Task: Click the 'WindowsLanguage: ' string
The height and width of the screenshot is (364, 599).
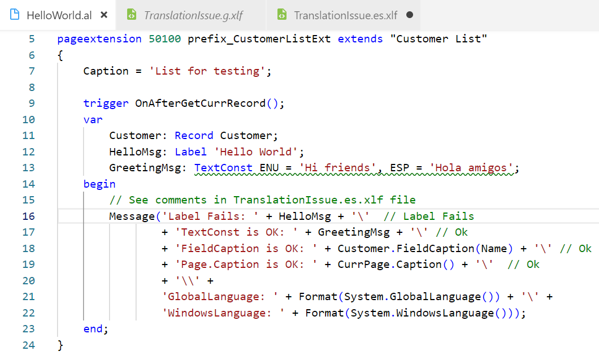Action: click(x=223, y=313)
